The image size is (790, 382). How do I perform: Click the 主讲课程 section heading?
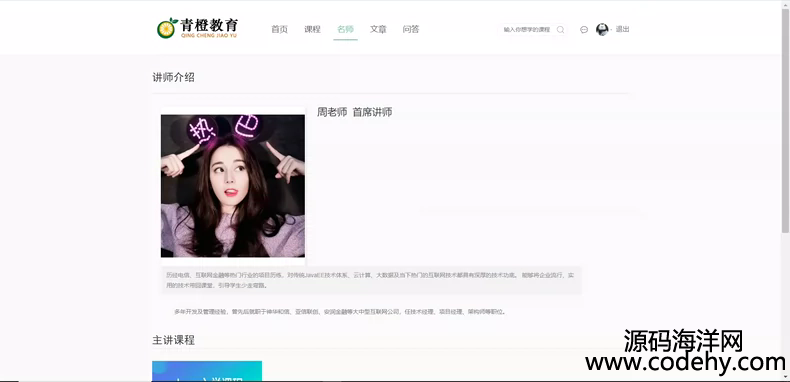[x=173, y=340]
